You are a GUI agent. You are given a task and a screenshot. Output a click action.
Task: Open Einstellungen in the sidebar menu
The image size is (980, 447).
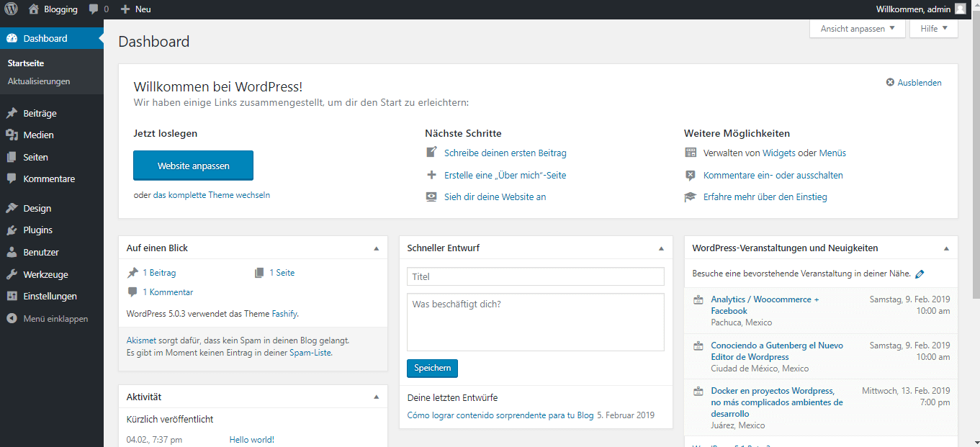click(52, 296)
